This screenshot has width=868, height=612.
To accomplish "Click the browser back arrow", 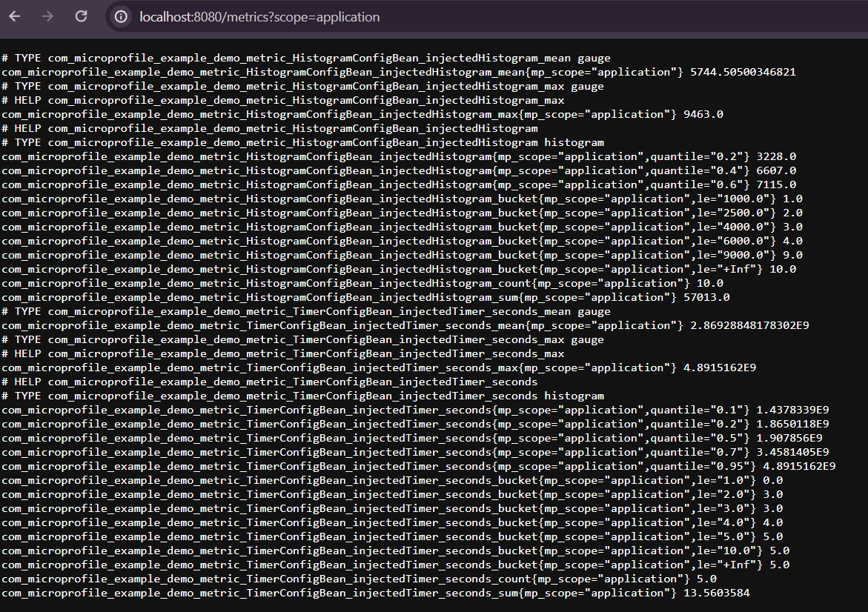I will click(15, 16).
